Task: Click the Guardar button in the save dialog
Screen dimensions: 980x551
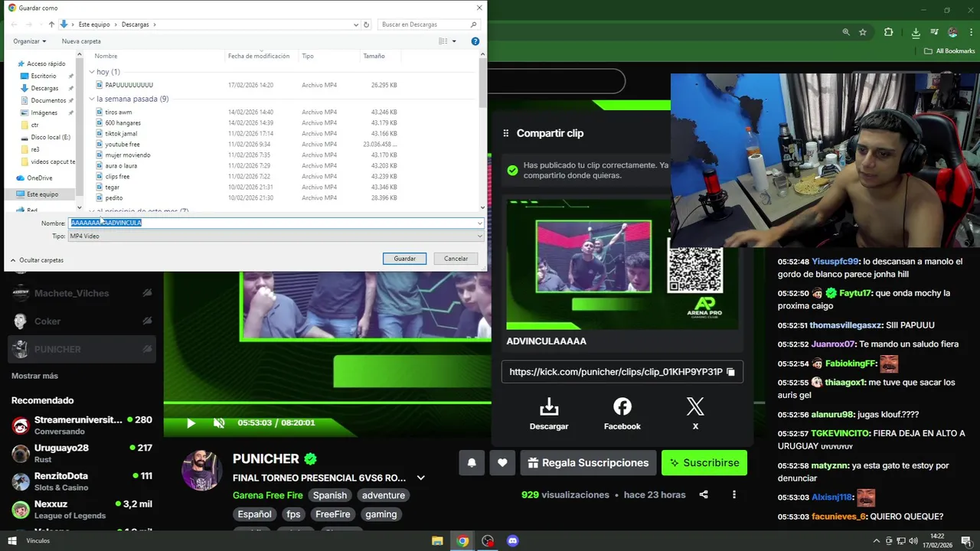Action: coord(404,259)
